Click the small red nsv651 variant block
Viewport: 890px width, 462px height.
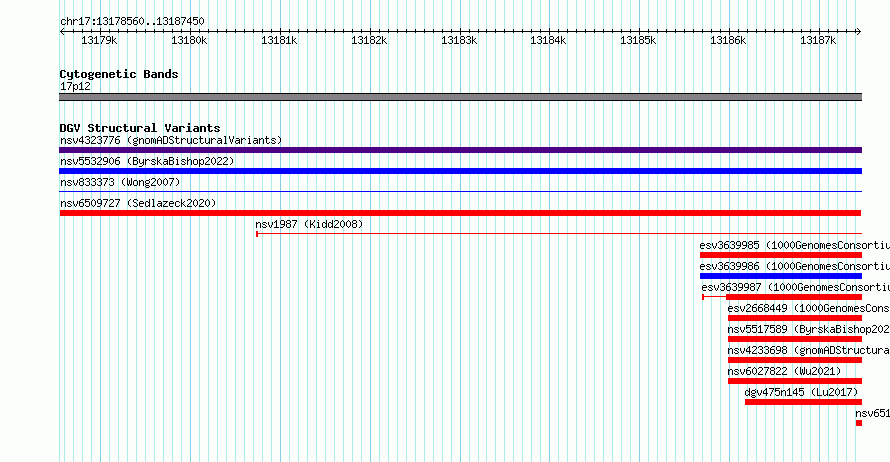point(859,423)
